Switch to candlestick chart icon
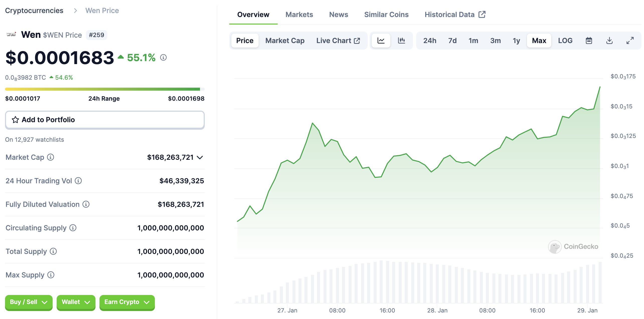Viewport: 644px width, 319px height. coord(401,41)
